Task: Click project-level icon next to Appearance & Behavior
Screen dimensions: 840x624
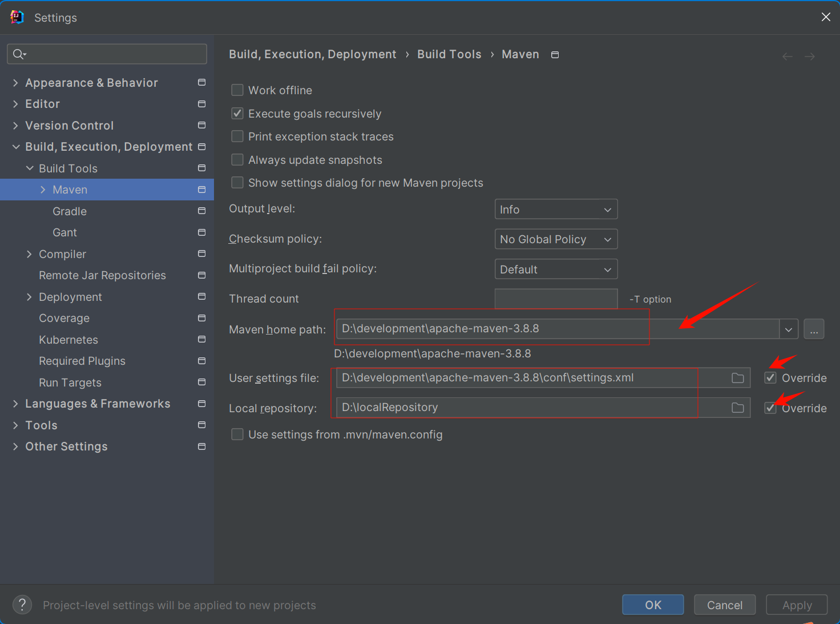Action: click(201, 83)
